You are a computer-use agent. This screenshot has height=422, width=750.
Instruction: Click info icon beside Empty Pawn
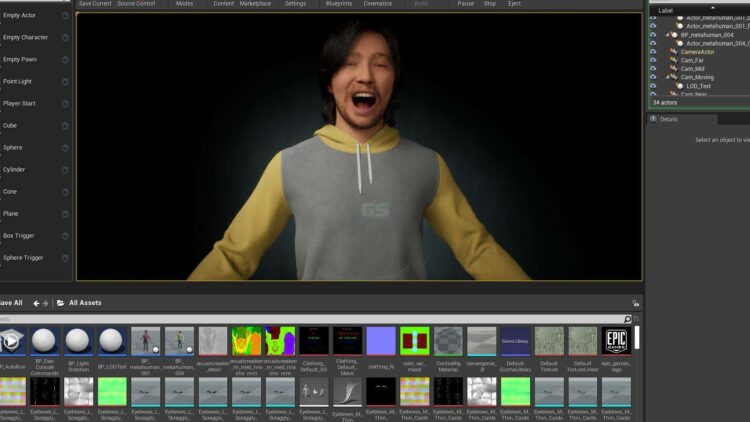pos(65,60)
